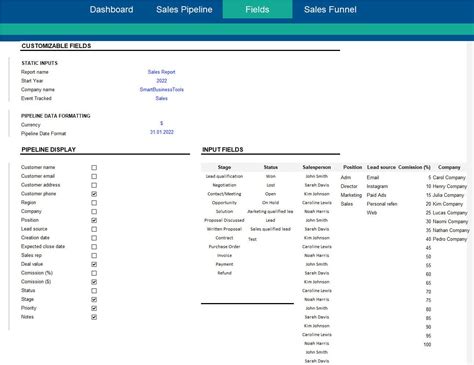The width and height of the screenshot is (474, 365).
Task: Select the Fields tab
Action: tap(257, 9)
